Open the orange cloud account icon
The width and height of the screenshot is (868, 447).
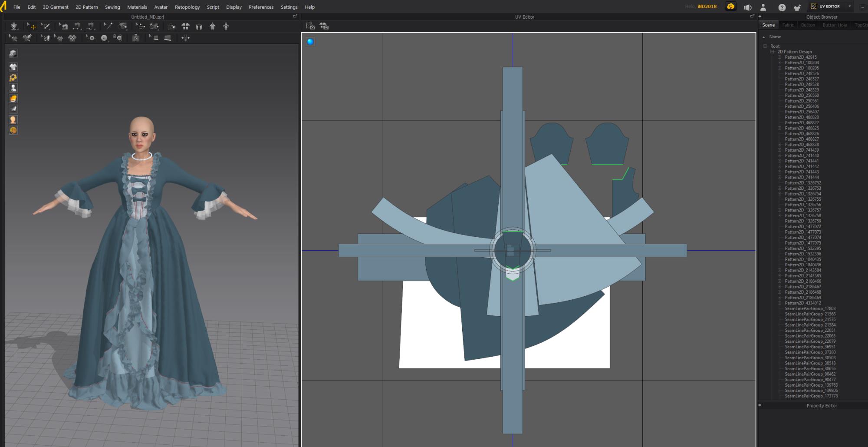pos(731,7)
